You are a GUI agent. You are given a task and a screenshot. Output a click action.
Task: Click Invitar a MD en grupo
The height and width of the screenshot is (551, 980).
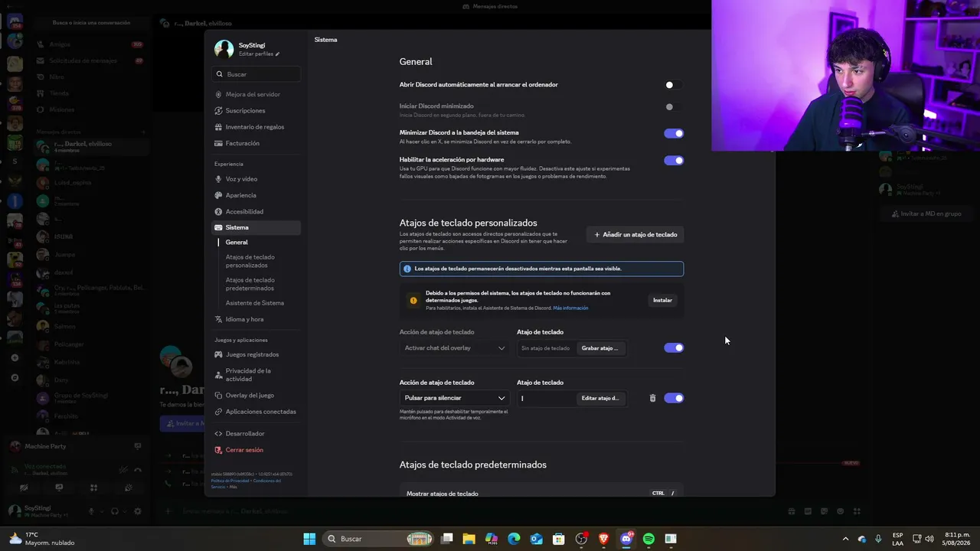click(x=925, y=214)
